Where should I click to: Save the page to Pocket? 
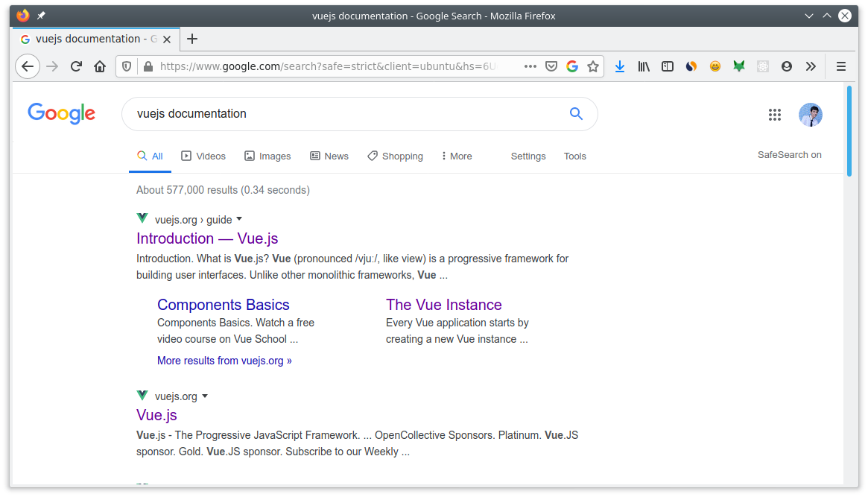(x=551, y=66)
